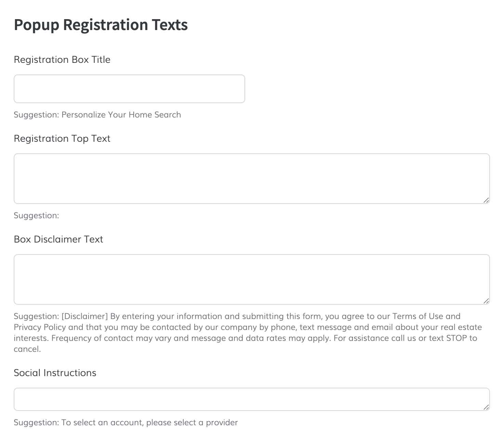This screenshot has width=504, height=442.
Task: Focus the Registration Top Text textarea
Action: (252, 178)
